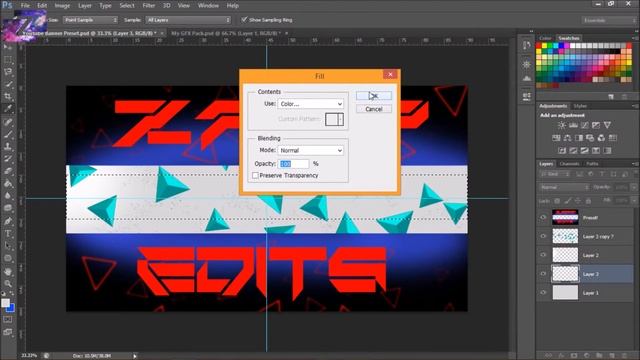This screenshot has width=640, height=360.
Task: Open the File menu
Action: 25,6
